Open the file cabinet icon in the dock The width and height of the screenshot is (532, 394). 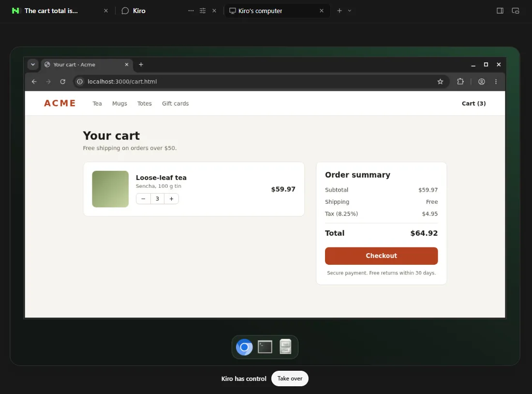(285, 347)
